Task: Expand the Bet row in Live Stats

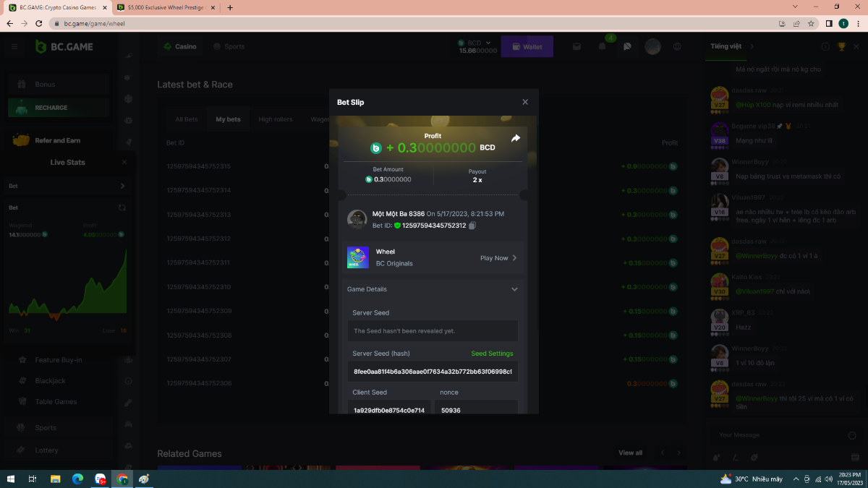Action: (x=122, y=186)
